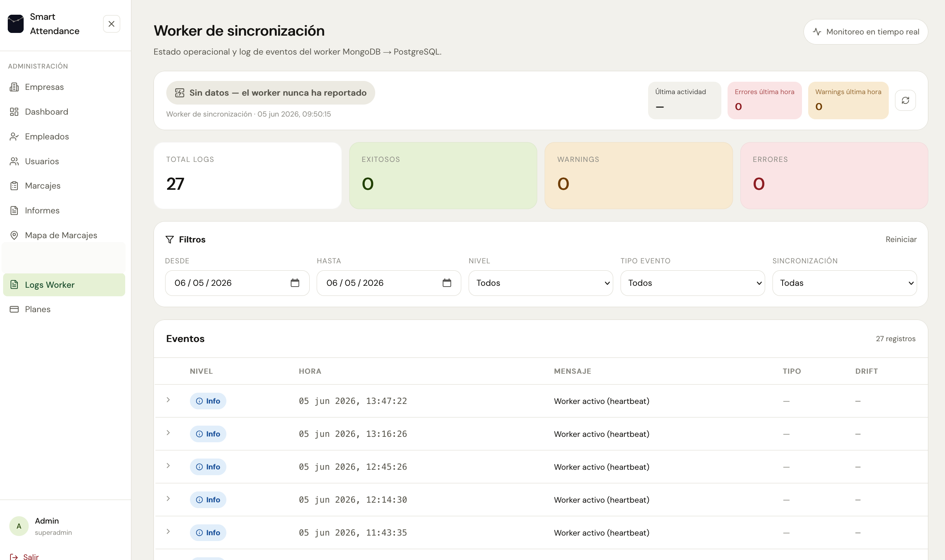Expand the 13:47:22 heartbeat event row
The width and height of the screenshot is (945, 560).
tap(168, 400)
